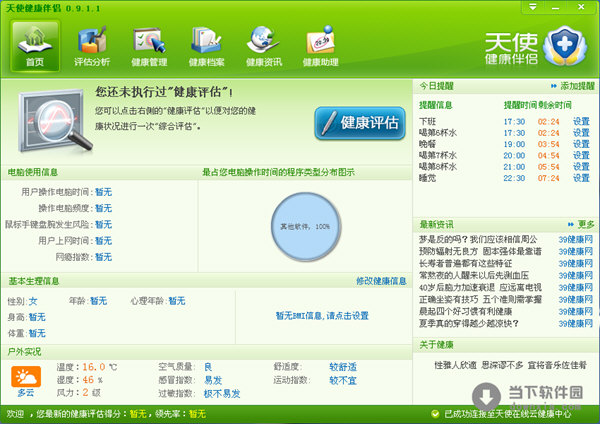This screenshot has height=424, width=600.
Task: Click 设置 for 喝第7杯水 reminder
Action: tap(581, 156)
